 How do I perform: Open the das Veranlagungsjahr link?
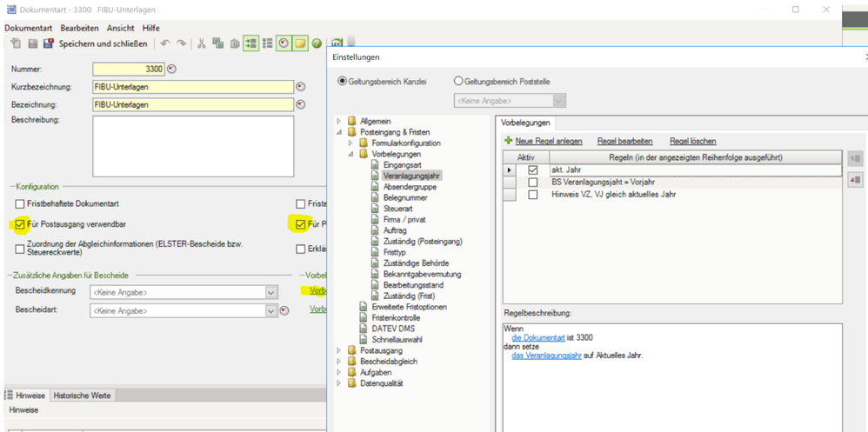tap(547, 356)
